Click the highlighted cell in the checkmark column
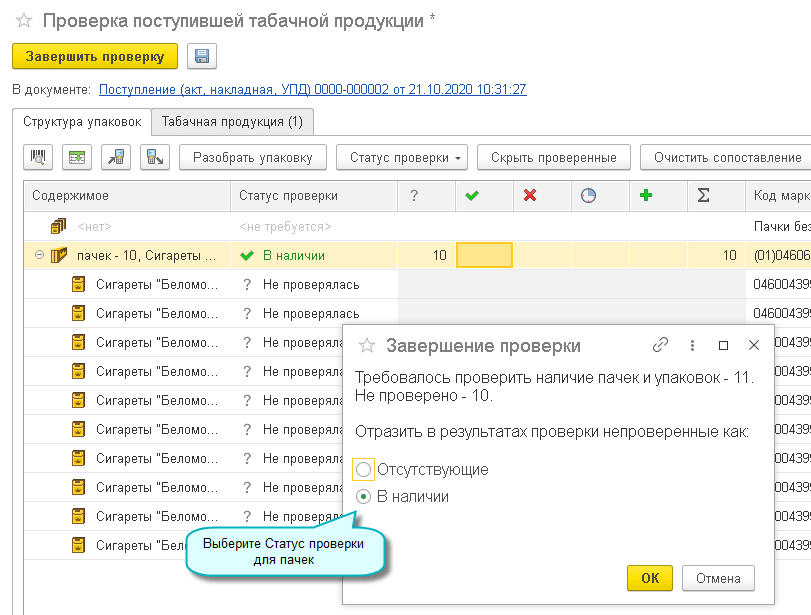811x615 pixels. [484, 255]
